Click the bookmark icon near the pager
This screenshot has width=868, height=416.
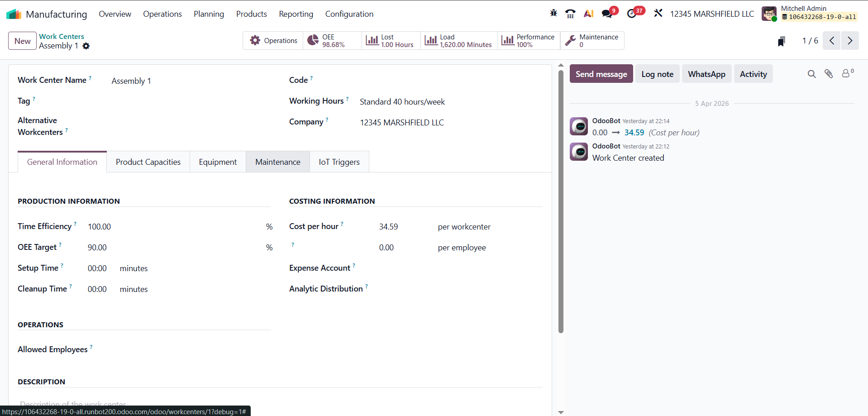click(781, 42)
